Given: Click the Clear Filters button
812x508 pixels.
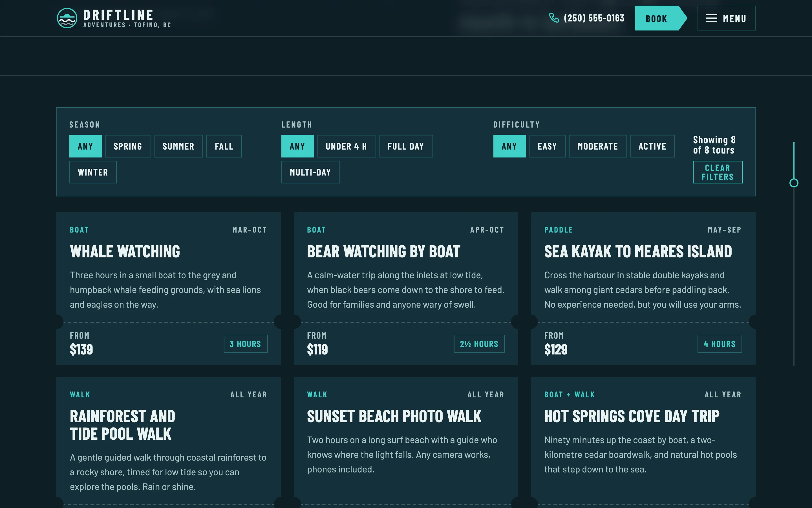Looking at the screenshot, I should coord(718,172).
